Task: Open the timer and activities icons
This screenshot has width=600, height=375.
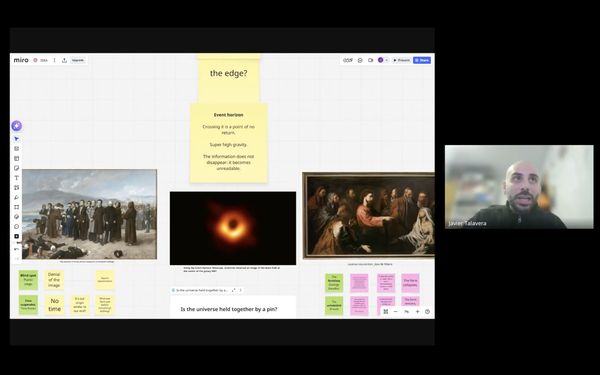Action: pyautogui.click(x=348, y=60)
